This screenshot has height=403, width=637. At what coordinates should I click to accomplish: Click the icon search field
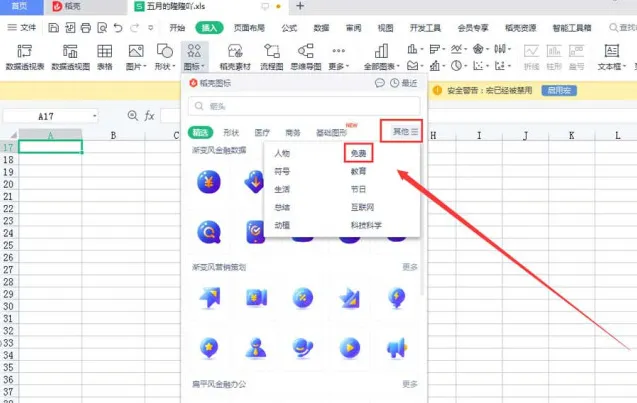tap(304, 106)
